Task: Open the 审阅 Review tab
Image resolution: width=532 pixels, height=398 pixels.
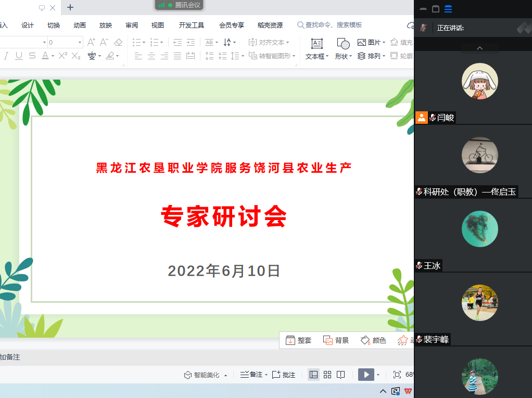Action: tap(132, 25)
